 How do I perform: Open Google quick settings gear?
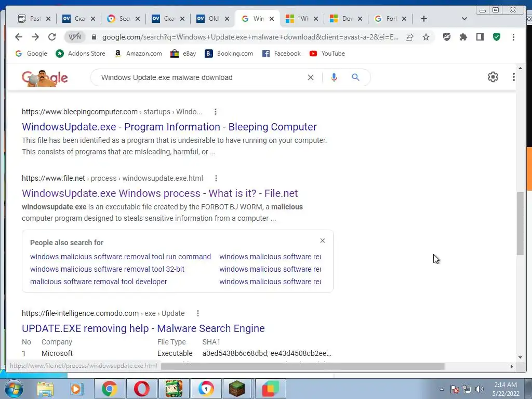click(x=493, y=77)
